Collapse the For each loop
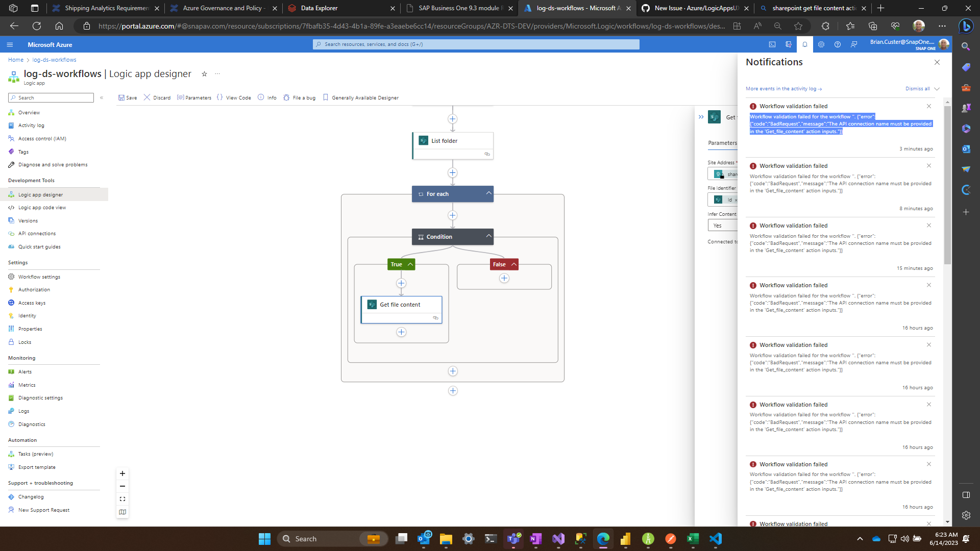Viewport: 980px width, 551px height. click(x=488, y=193)
